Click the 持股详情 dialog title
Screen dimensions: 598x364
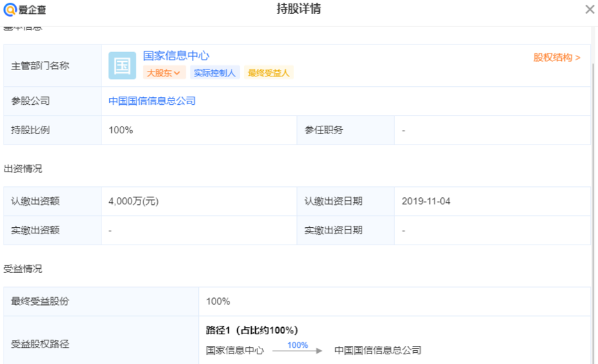(298, 9)
